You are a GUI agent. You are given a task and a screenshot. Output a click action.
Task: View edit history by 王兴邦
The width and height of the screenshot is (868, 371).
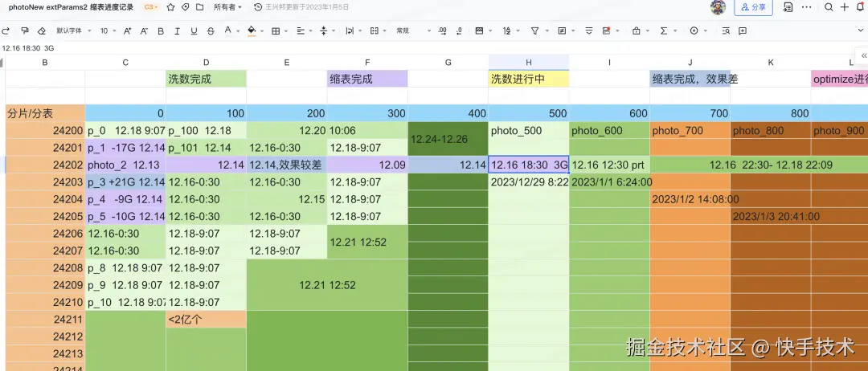point(301,7)
